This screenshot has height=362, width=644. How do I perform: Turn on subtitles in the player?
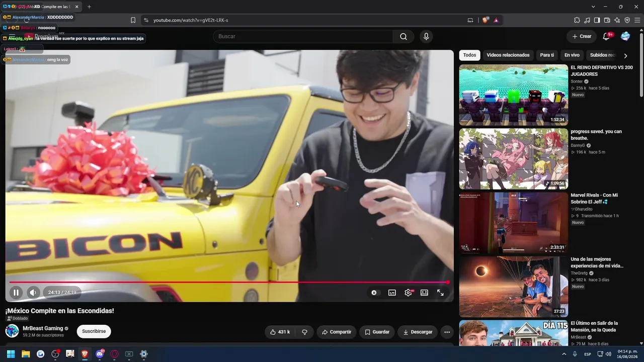click(392, 293)
